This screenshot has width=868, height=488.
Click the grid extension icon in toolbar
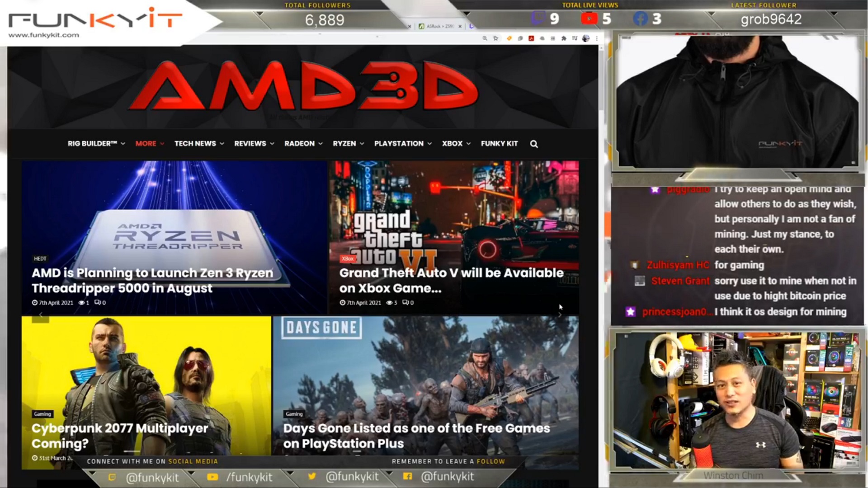pos(553,38)
